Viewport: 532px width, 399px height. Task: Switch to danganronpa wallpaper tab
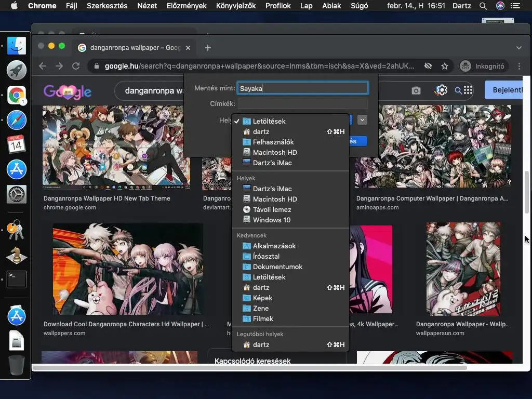tap(135, 48)
